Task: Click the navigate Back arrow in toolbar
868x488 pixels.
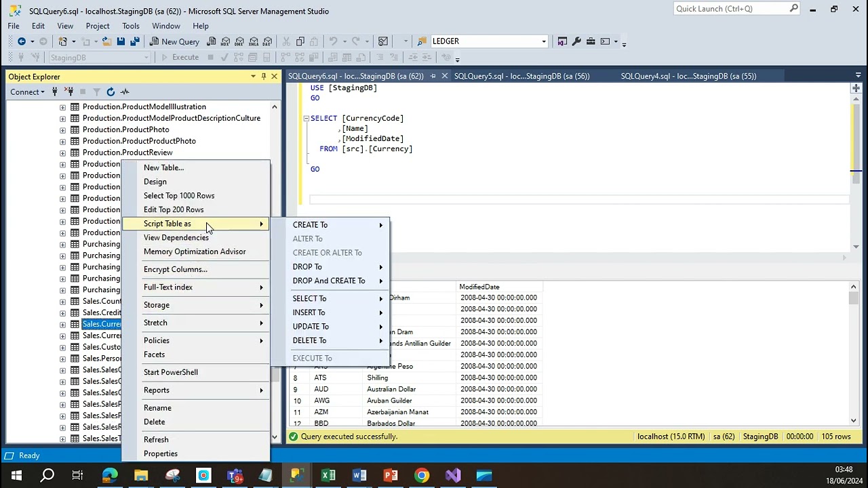Action: pos(22,41)
